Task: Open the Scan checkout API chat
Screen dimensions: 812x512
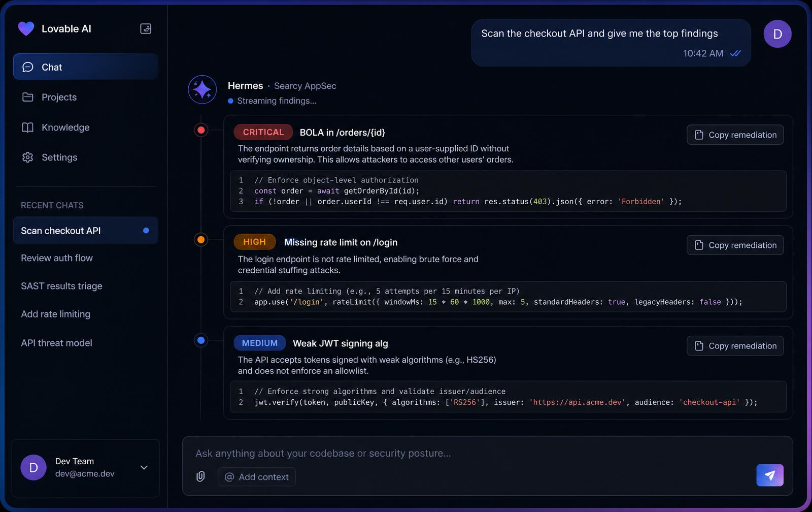Action: coord(85,231)
